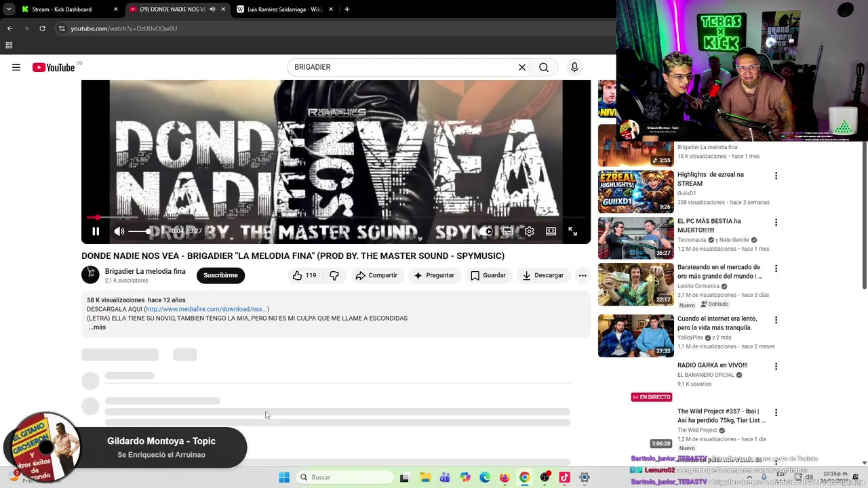Open the YouTube hamburger guide menu
Viewport: 868px width, 488px height.
pos(16,67)
